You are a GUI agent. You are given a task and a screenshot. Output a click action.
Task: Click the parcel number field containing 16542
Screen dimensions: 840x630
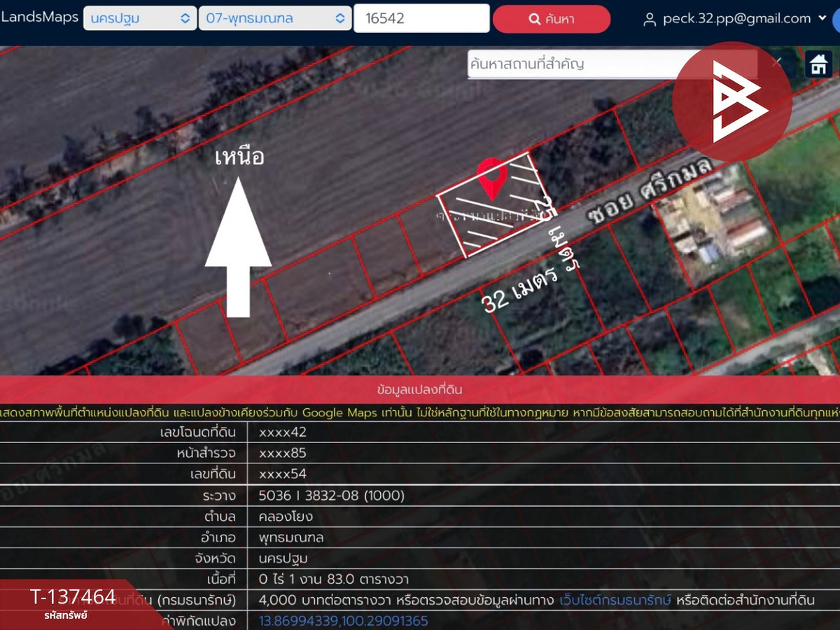click(x=421, y=19)
